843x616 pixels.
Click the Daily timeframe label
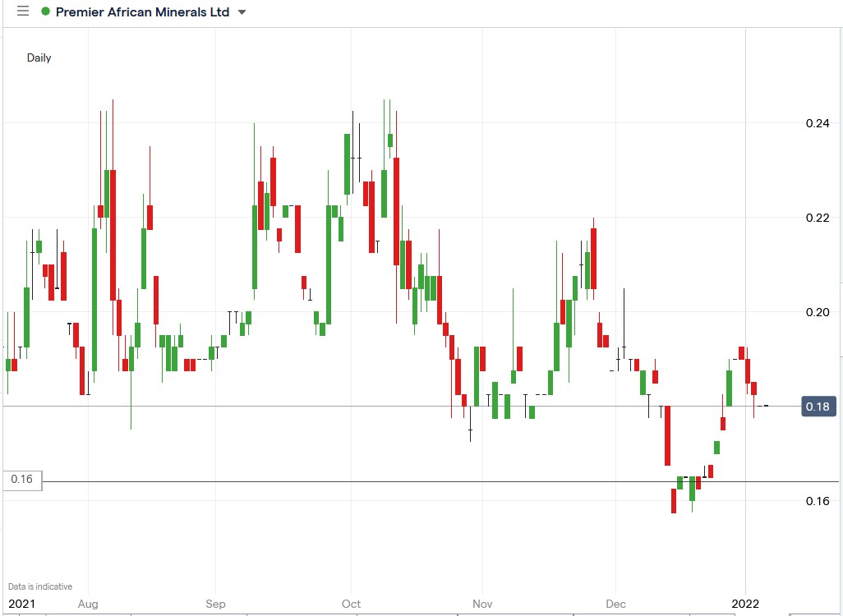pos(39,57)
